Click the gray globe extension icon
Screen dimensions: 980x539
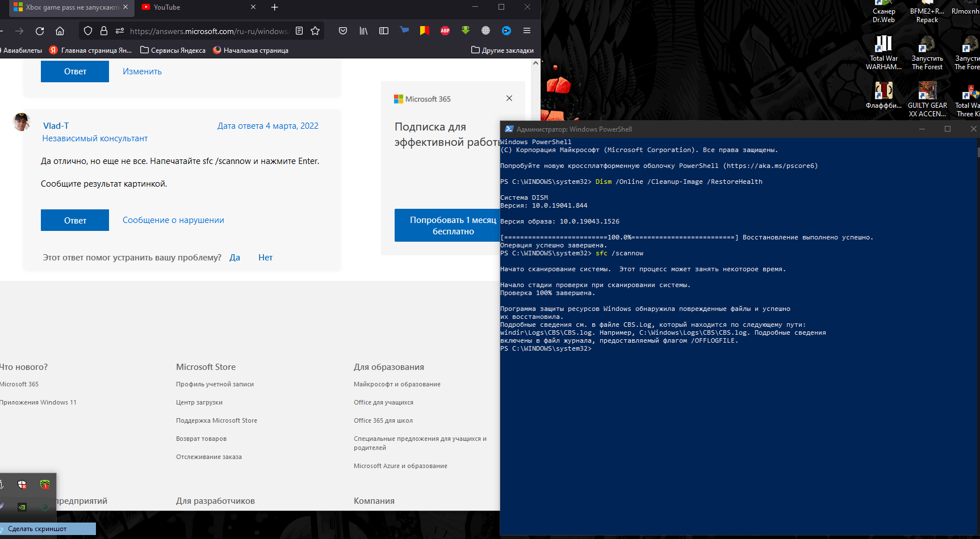tap(486, 31)
